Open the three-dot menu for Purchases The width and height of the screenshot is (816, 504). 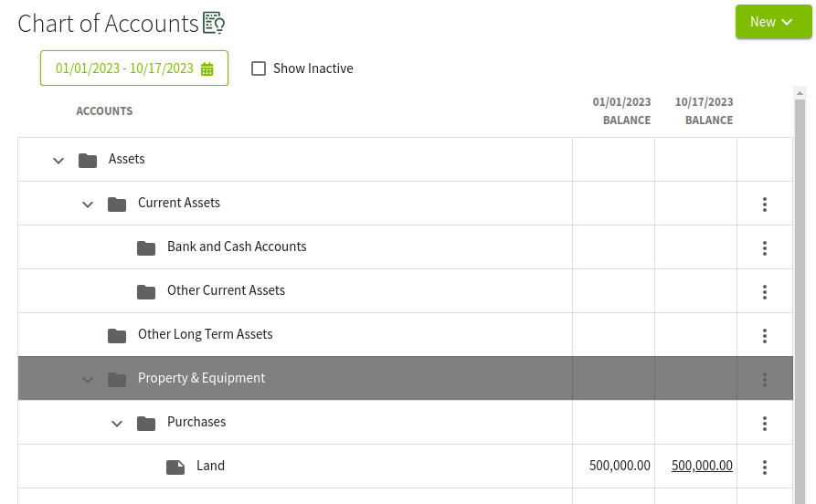tap(765, 424)
